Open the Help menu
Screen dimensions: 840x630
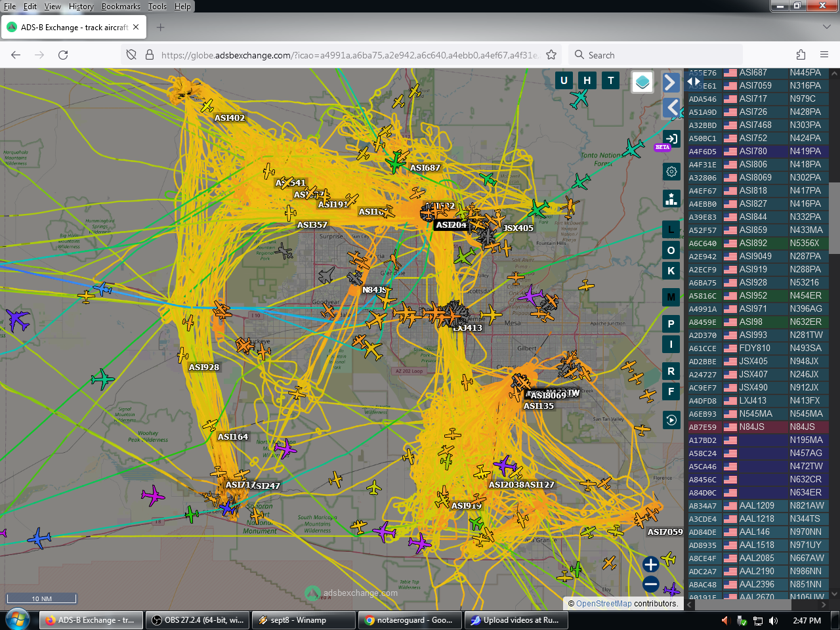click(x=182, y=7)
